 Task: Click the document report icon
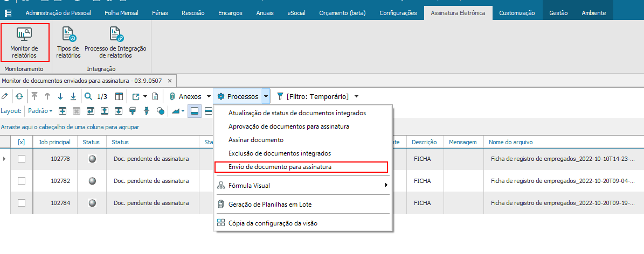[x=155, y=96]
